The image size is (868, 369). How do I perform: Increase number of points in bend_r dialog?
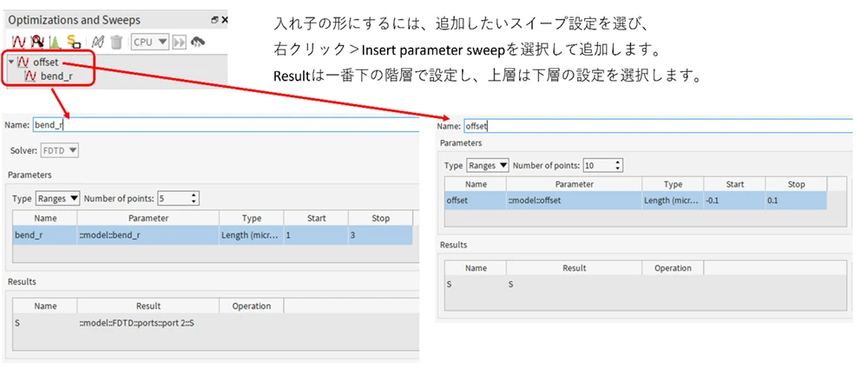194,195
